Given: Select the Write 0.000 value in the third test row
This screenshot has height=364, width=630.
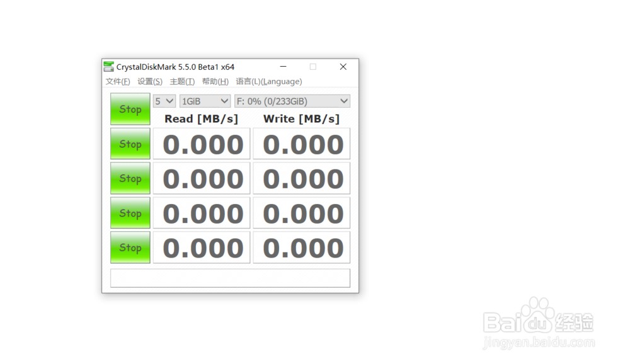Looking at the screenshot, I should click(x=301, y=213).
